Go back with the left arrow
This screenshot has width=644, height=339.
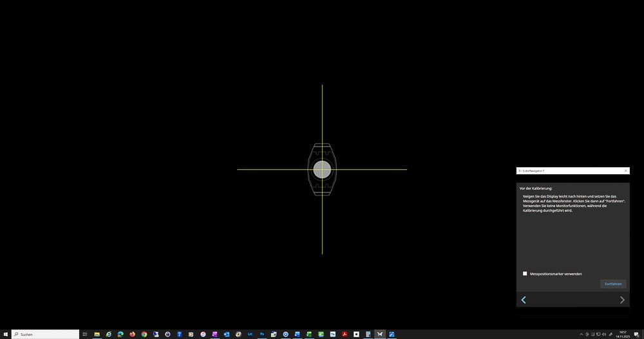click(x=524, y=300)
